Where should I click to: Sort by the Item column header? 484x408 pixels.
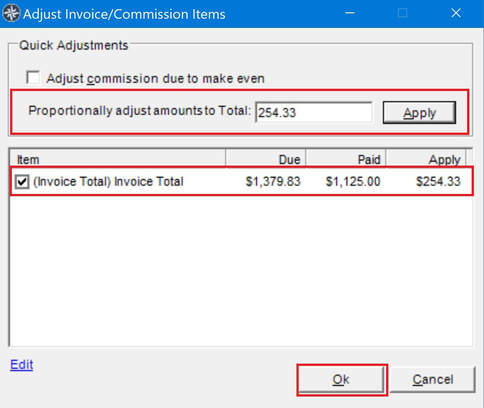click(117, 159)
